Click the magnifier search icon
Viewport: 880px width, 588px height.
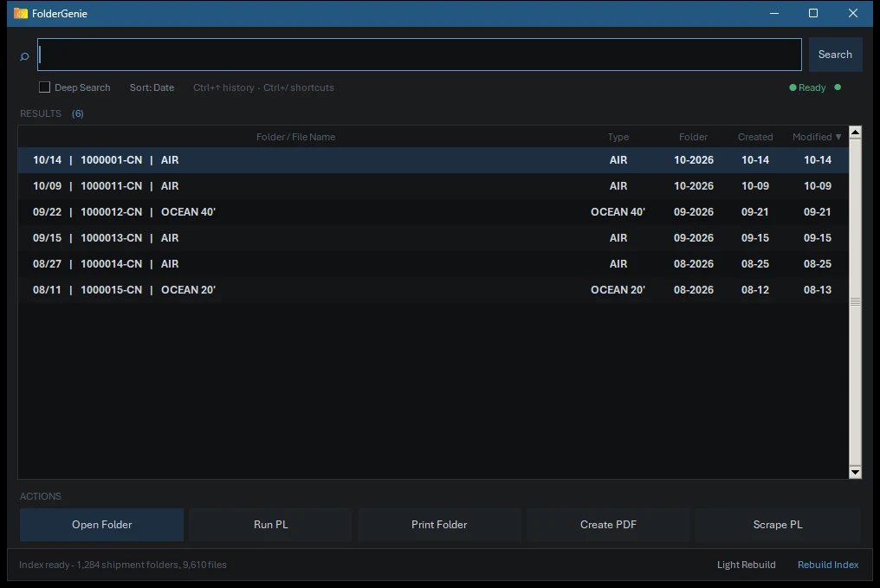[x=24, y=56]
